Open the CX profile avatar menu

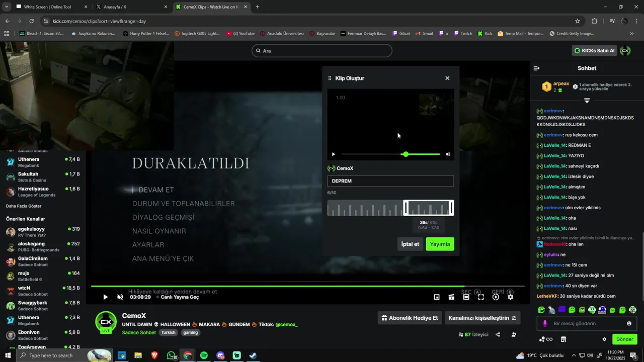coord(625,51)
